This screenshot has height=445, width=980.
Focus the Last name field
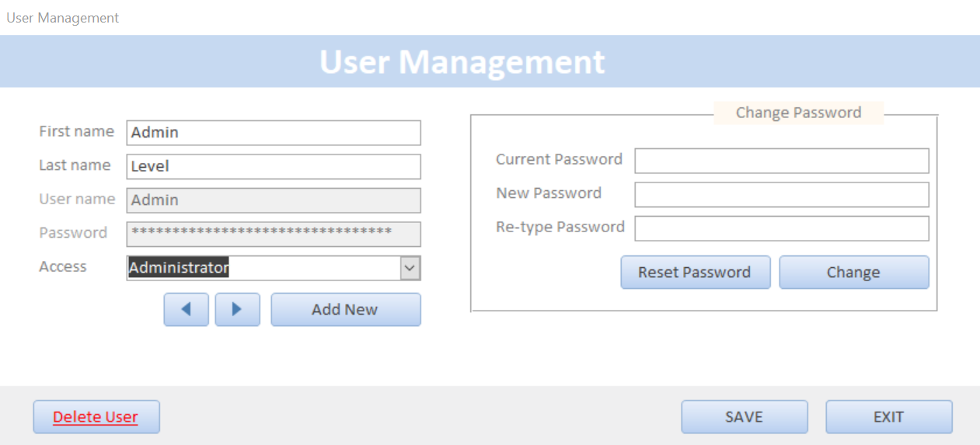click(x=273, y=166)
